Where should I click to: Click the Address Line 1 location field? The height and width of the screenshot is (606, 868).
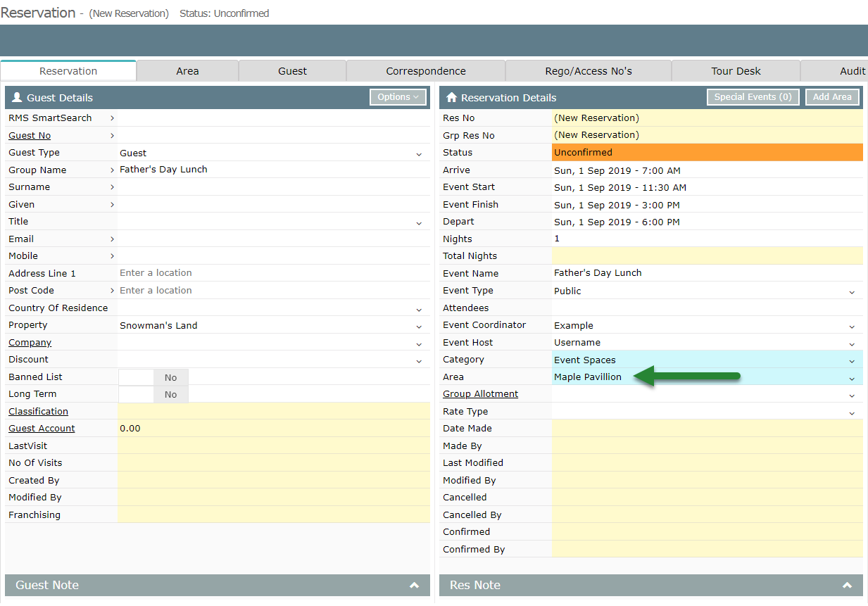[x=273, y=273]
